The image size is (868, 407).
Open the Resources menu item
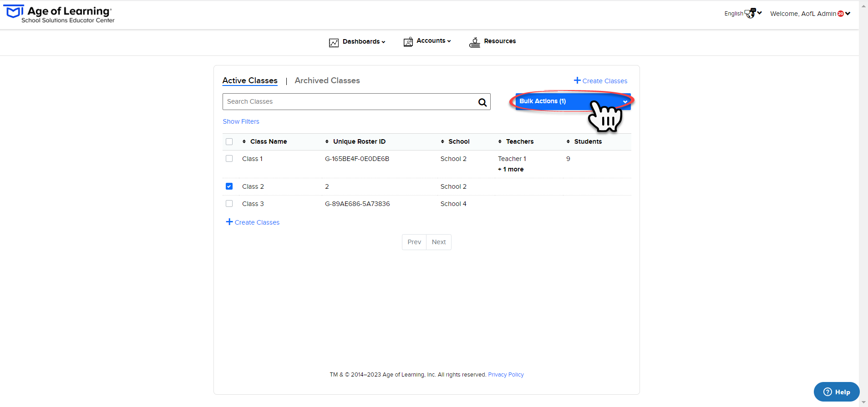(x=500, y=41)
